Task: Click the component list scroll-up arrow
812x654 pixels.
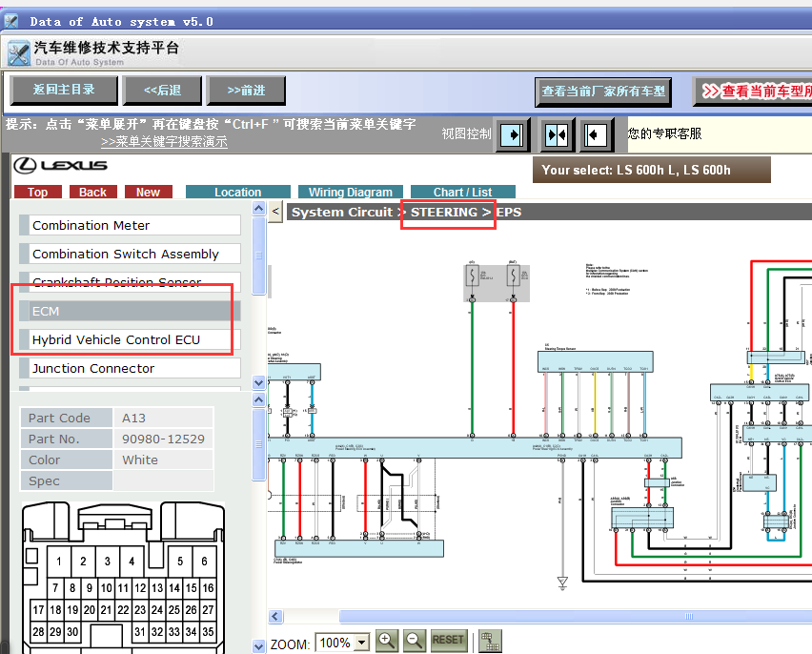Action: click(x=259, y=209)
